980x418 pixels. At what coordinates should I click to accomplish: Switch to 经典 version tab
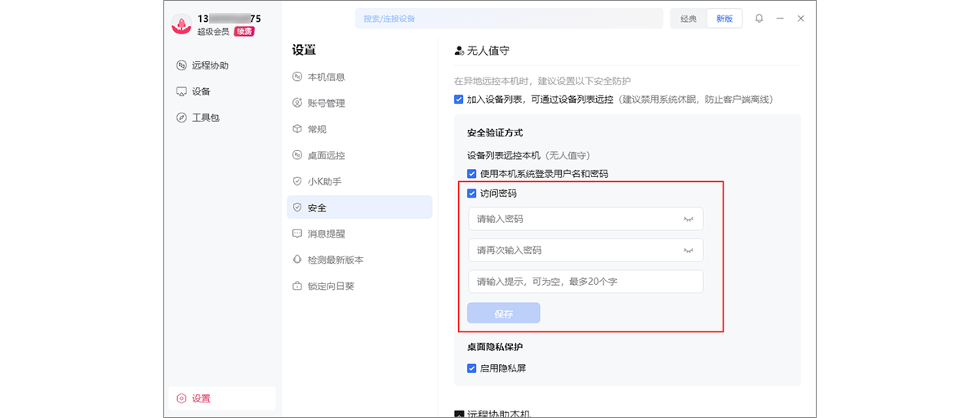click(x=688, y=19)
